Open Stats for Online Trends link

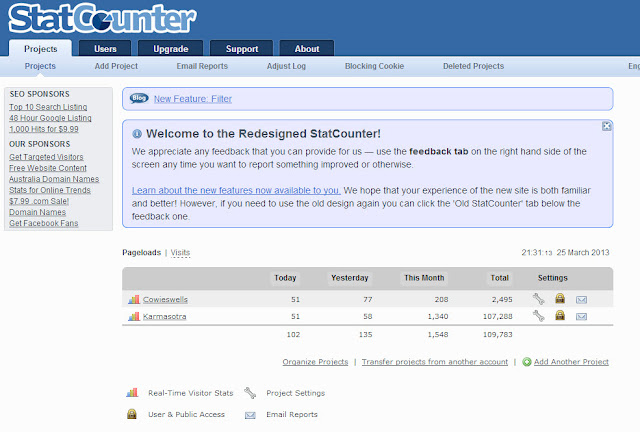[50, 190]
